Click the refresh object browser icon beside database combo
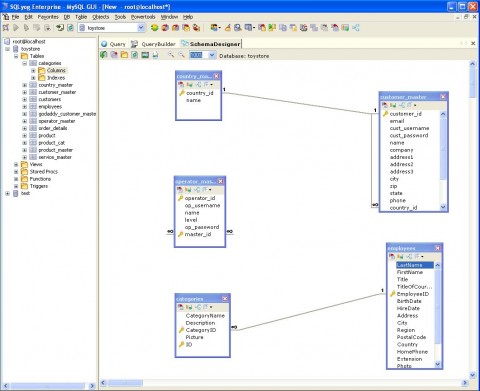Image resolution: width=480 pixels, height=391 pixels. 70,28
